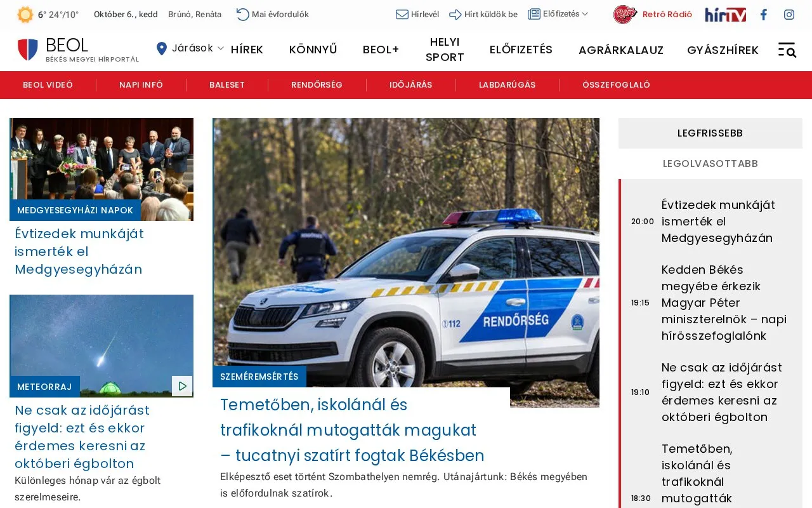Viewport: 812px width, 508px height.
Task: Open the menu search icon
Action: (787, 50)
